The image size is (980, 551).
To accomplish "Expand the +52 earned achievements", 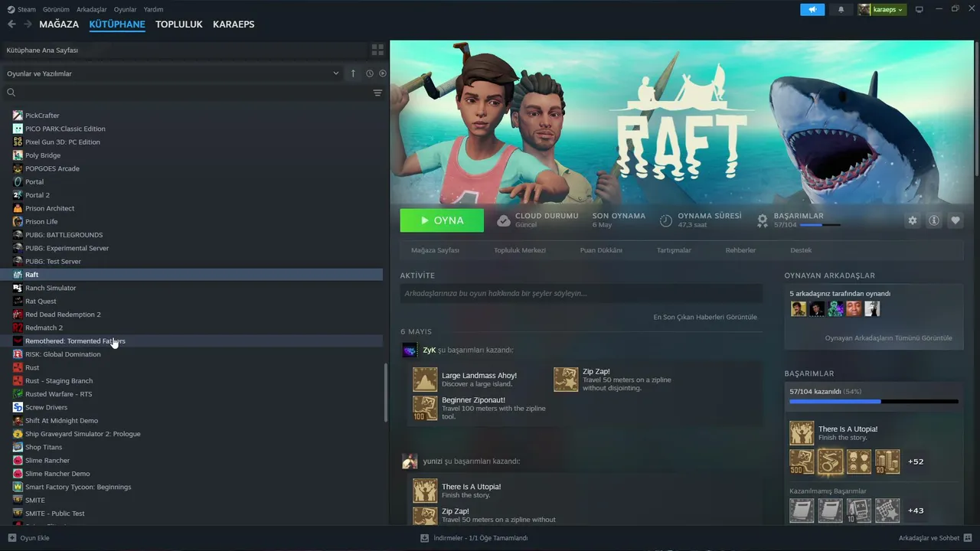I will (916, 461).
